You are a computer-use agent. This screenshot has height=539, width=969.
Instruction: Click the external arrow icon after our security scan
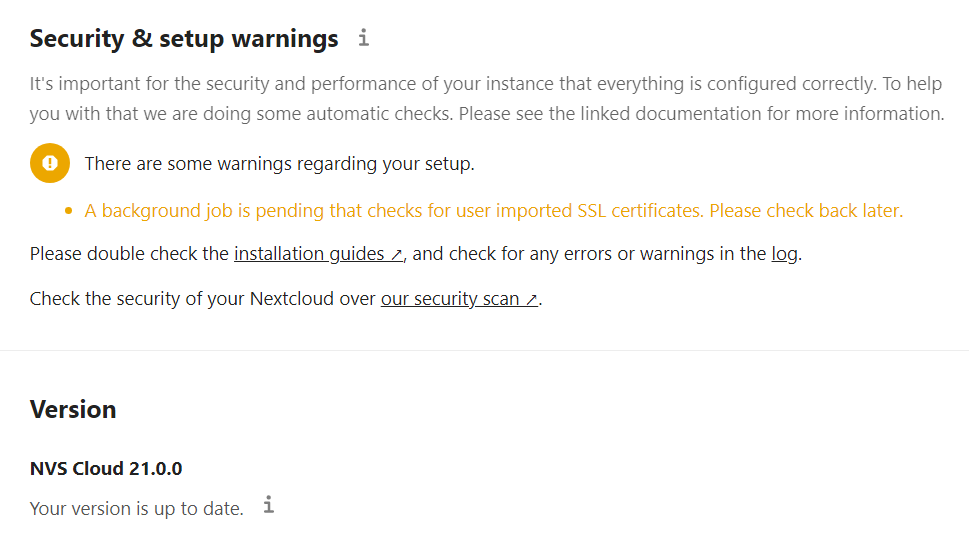coord(531,299)
